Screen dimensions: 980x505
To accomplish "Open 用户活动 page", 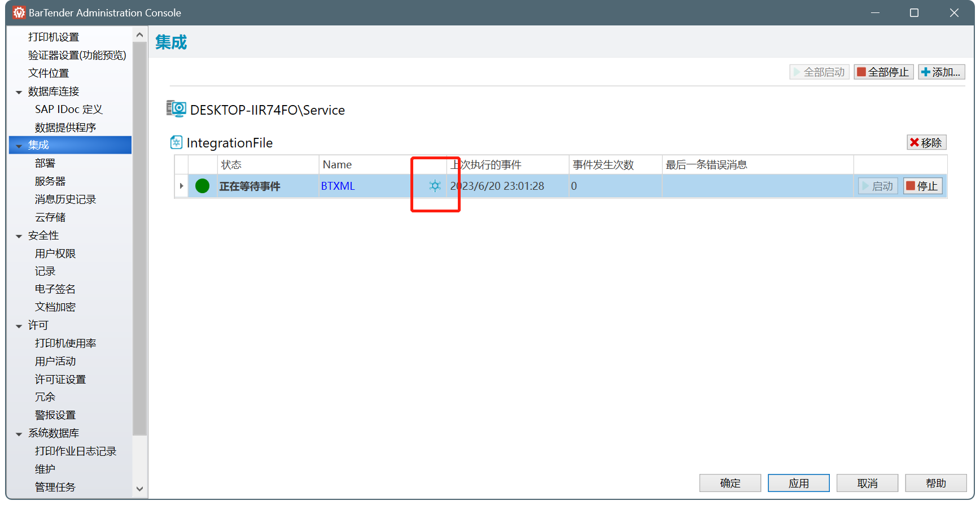I will [55, 361].
